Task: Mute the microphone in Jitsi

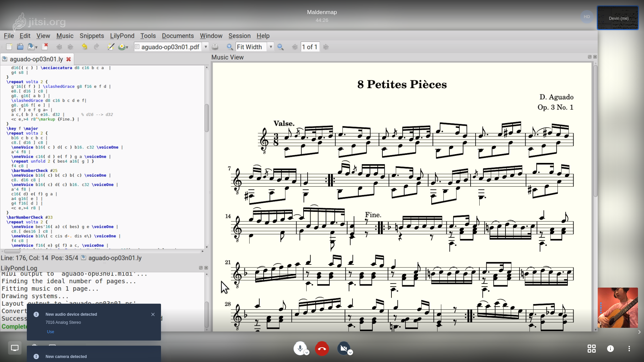Action: 300,348
